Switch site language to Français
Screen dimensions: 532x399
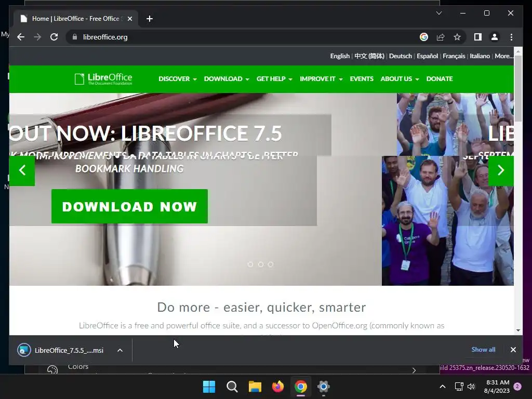click(x=454, y=56)
